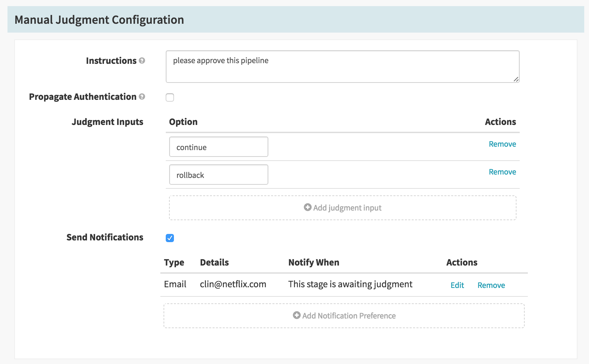
Task: Open help icon next to Instructions label
Action: 142,60
